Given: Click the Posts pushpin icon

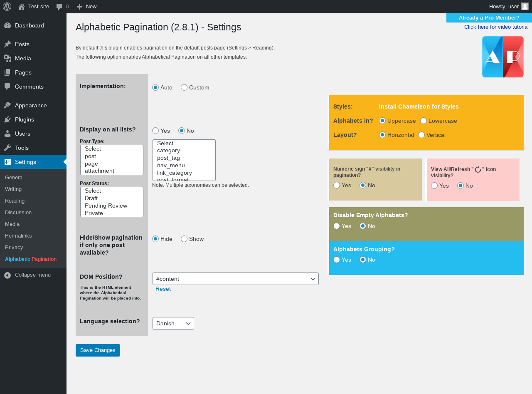Looking at the screenshot, I should [7, 44].
